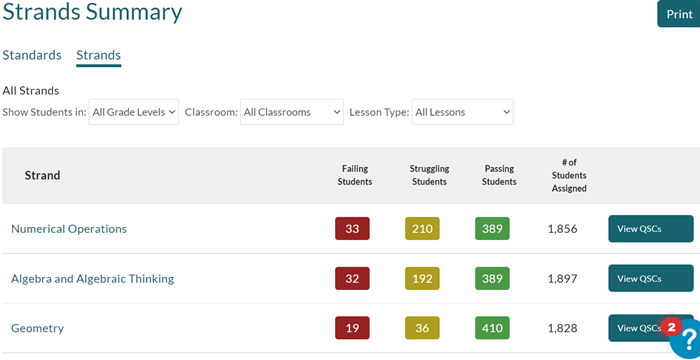Select the Strands tab
700x360 pixels.
[98, 55]
